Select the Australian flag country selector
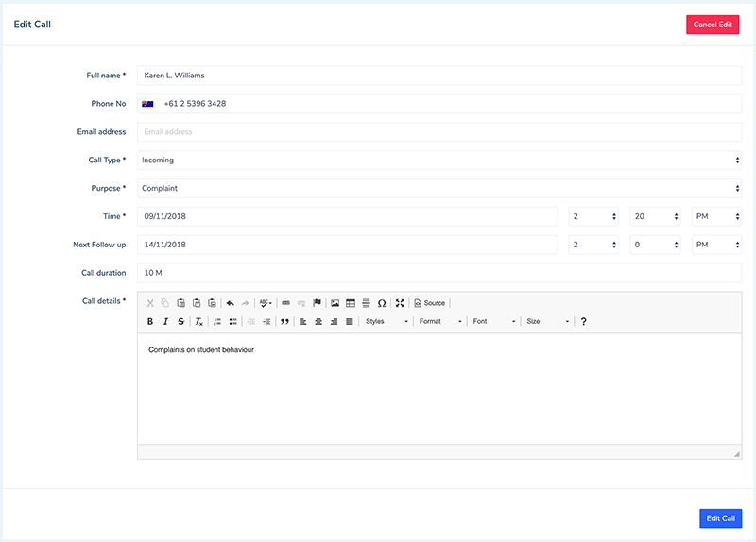The width and height of the screenshot is (756, 542). [147, 104]
